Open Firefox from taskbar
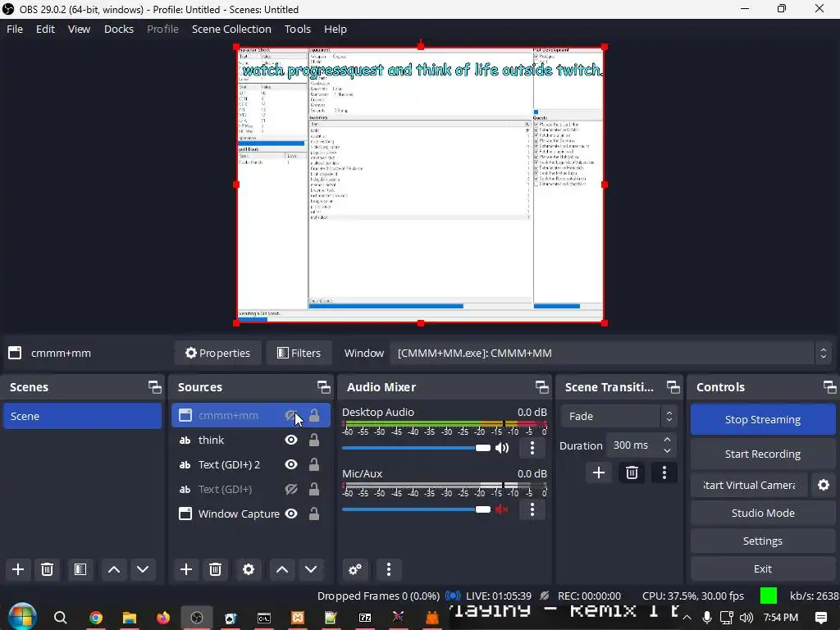Image resolution: width=840 pixels, height=630 pixels. coord(163,618)
